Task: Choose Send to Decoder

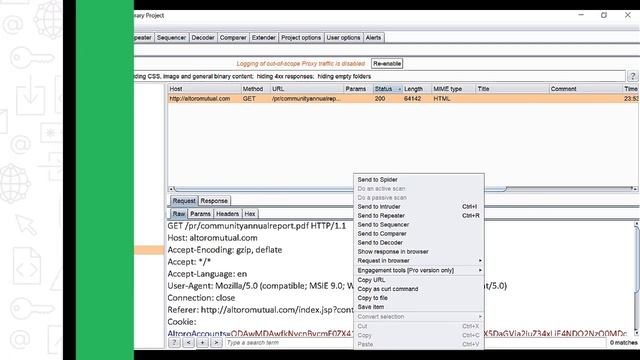Action: point(419,242)
